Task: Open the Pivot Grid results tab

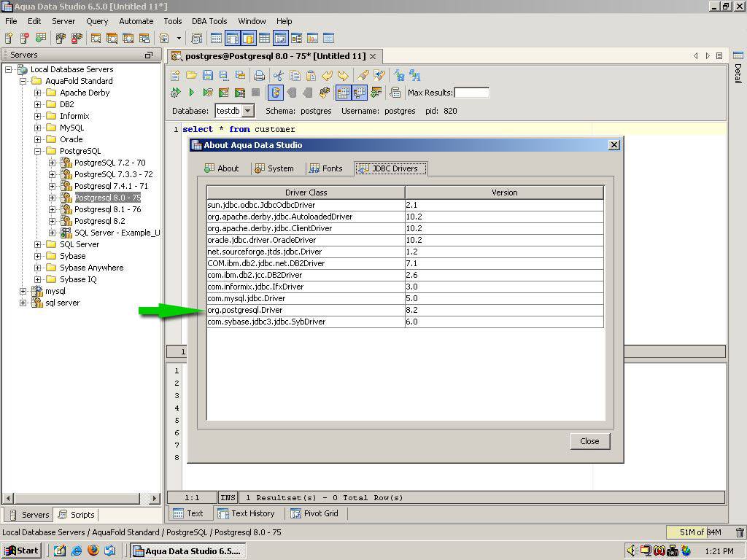Action: (x=315, y=513)
